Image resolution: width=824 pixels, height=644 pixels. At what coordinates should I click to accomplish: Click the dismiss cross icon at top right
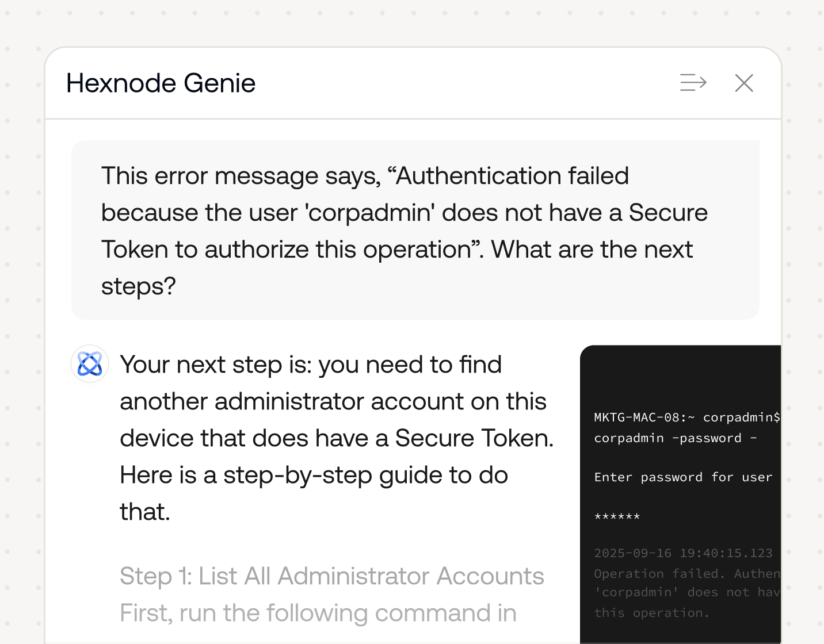coord(744,83)
